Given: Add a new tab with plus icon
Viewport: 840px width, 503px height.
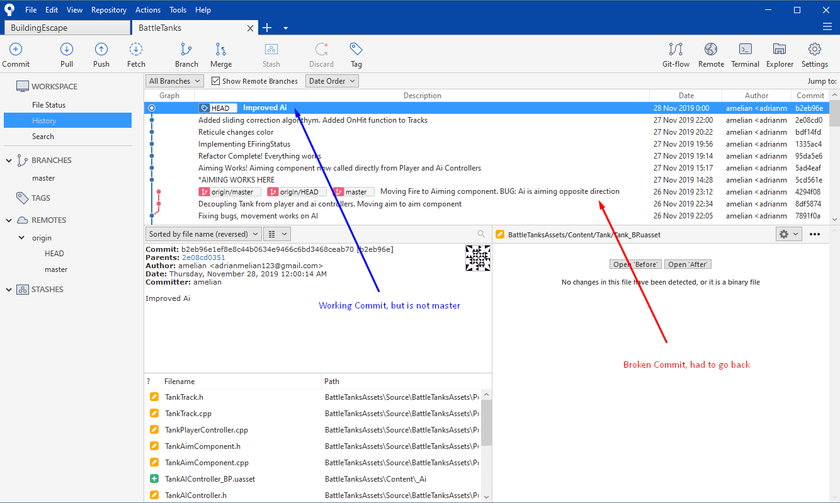Looking at the screenshot, I should pos(267,27).
